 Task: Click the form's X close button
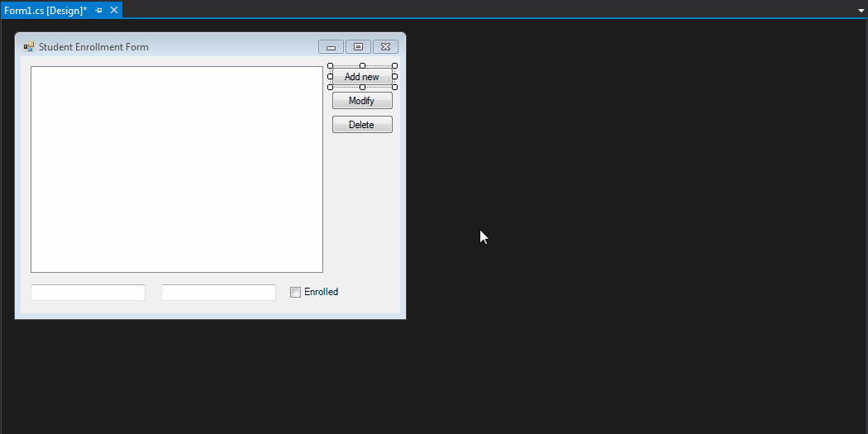click(385, 47)
